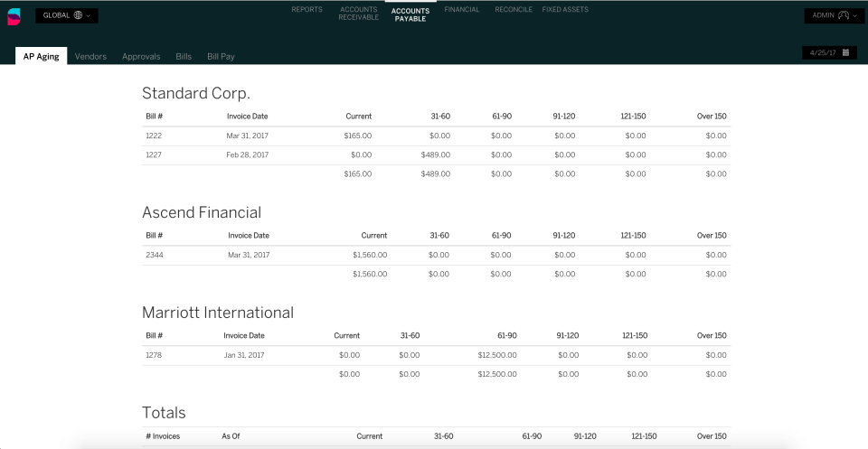868x449 pixels.
Task: Click the Jan 31, 2017 invoice date
Action: click(x=244, y=355)
